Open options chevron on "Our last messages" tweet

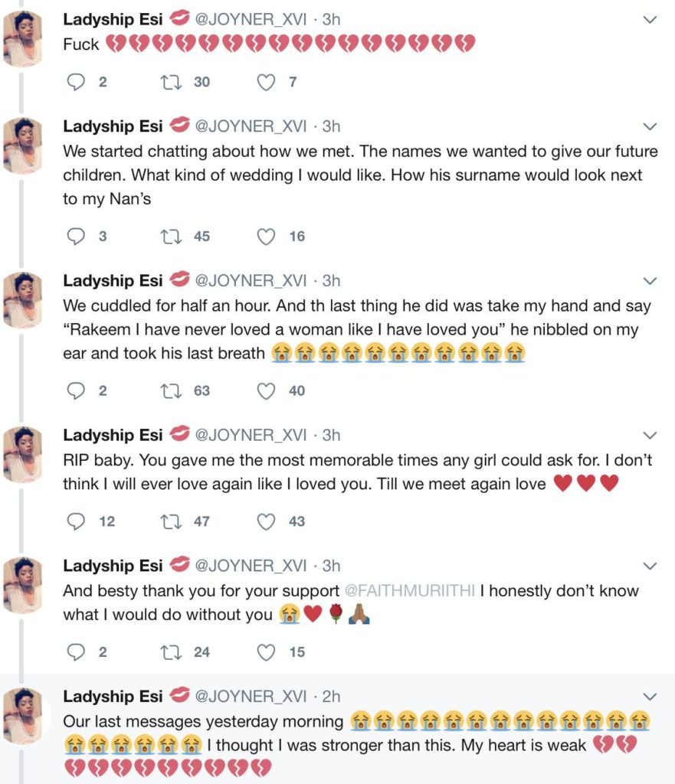[649, 697]
